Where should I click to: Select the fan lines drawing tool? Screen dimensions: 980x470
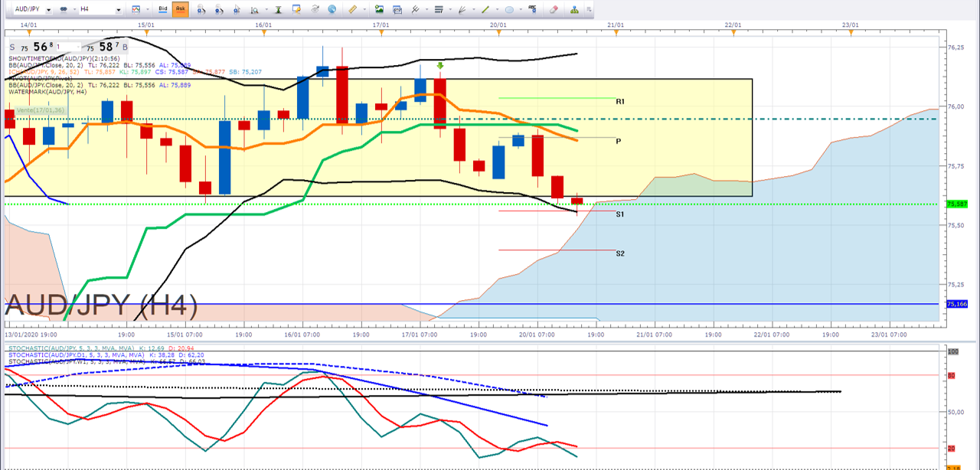point(462,9)
